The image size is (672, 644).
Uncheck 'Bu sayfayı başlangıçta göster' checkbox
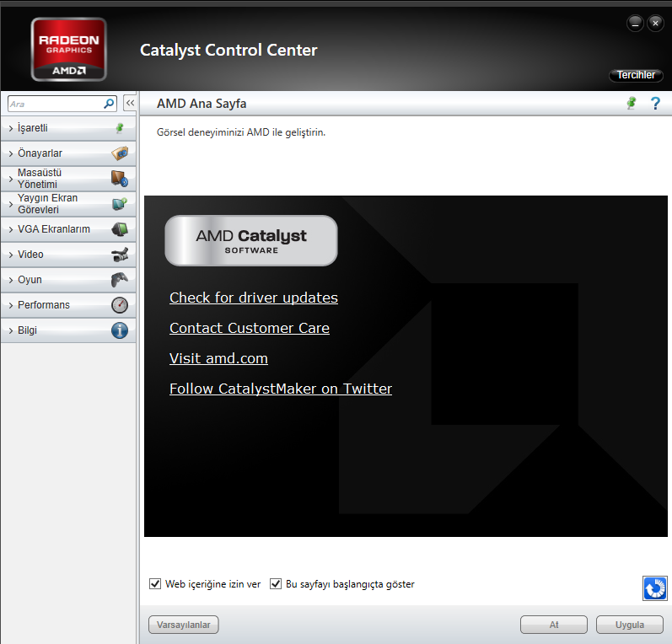pos(276,584)
